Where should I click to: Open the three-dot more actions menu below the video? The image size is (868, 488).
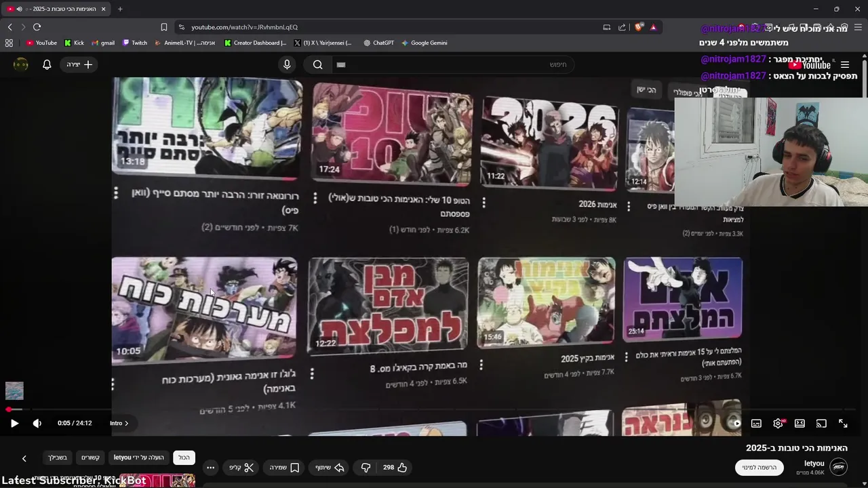pos(210,467)
